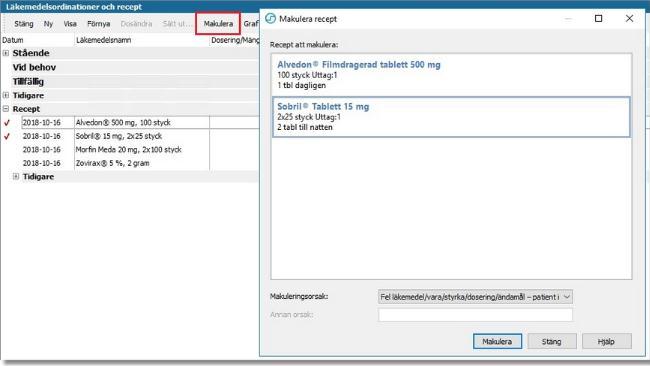Viewport: 650px width, 366px height.
Task: Open the Ny toolbar item
Action: coord(49,24)
